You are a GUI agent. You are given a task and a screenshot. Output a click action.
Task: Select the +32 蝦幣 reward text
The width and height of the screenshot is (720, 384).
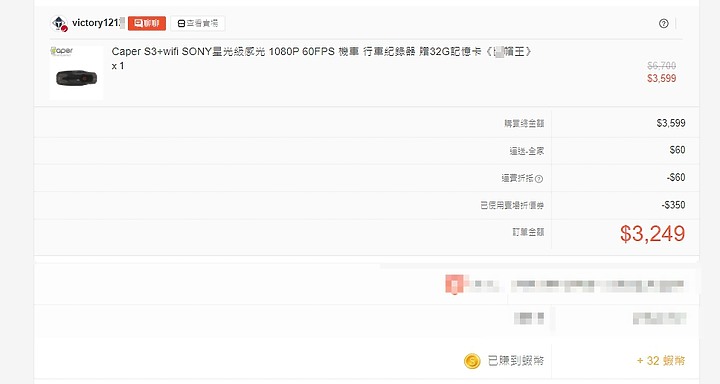[660, 361]
